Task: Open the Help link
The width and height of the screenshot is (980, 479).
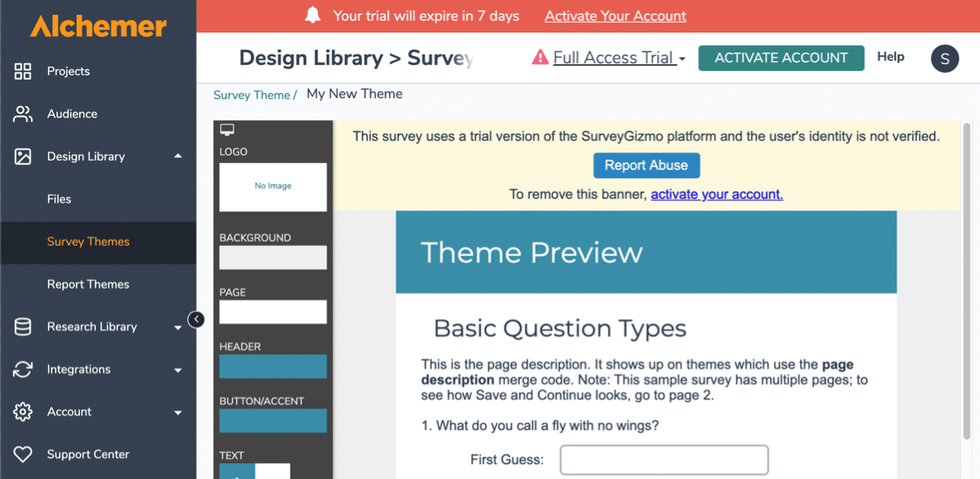Action: coord(890,57)
